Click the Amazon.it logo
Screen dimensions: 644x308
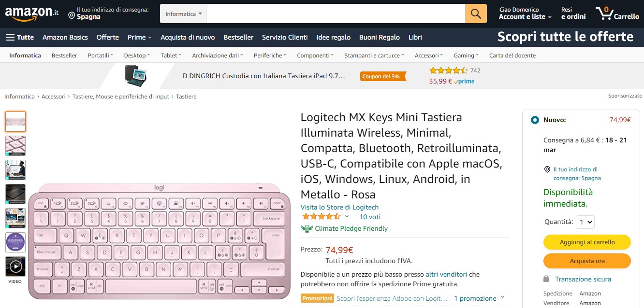tap(31, 14)
